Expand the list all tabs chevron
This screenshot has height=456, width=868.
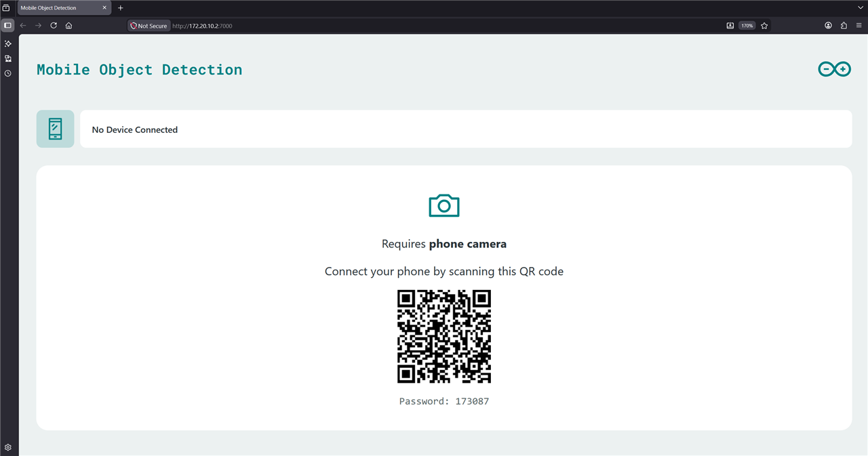[861, 7]
